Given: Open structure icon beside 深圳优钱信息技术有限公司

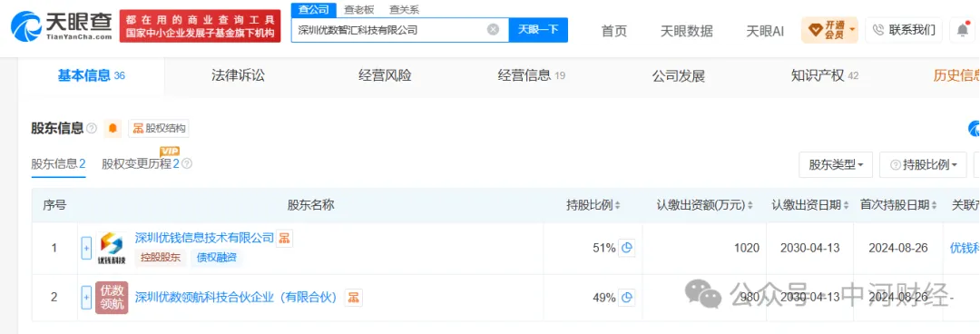Looking at the screenshot, I should pos(284,238).
